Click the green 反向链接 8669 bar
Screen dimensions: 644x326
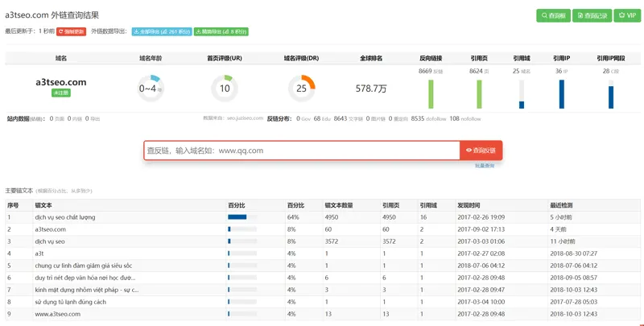tap(431, 94)
